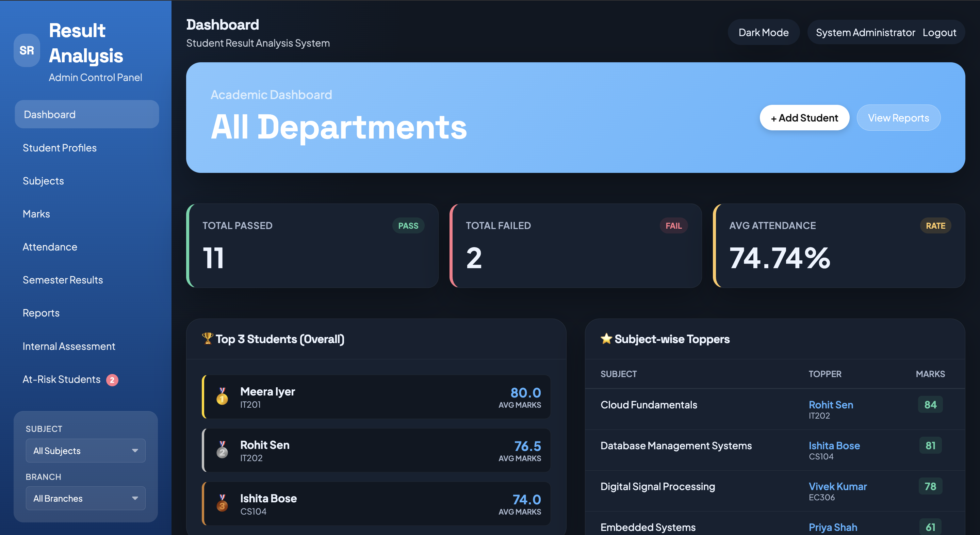The image size is (980, 535).
Task: Click the gold medal icon beside Meera Iyer
Action: [x=222, y=396]
